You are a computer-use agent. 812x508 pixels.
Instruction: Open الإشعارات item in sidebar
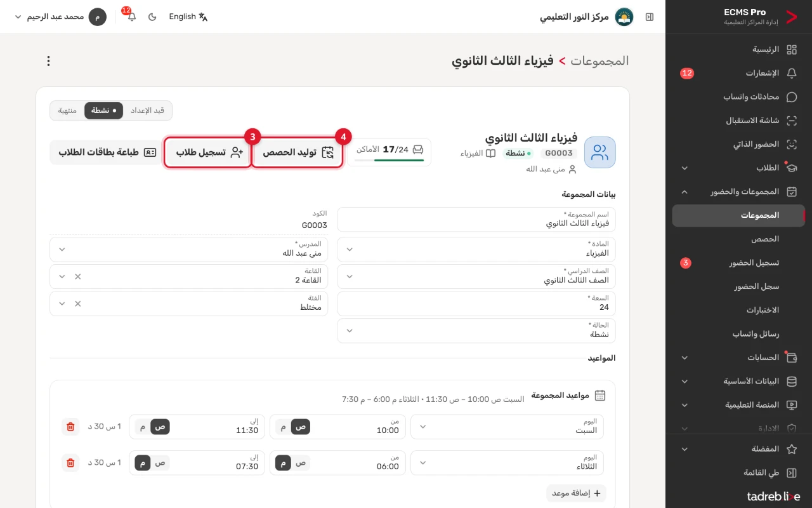[738, 74]
